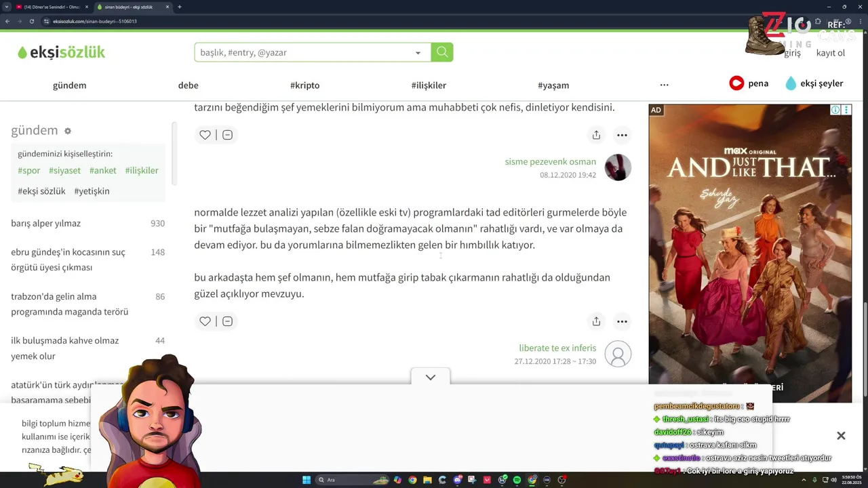This screenshot has width=868, height=488.
Task: Click the site information icon in address bar
Action: pyautogui.click(x=47, y=21)
